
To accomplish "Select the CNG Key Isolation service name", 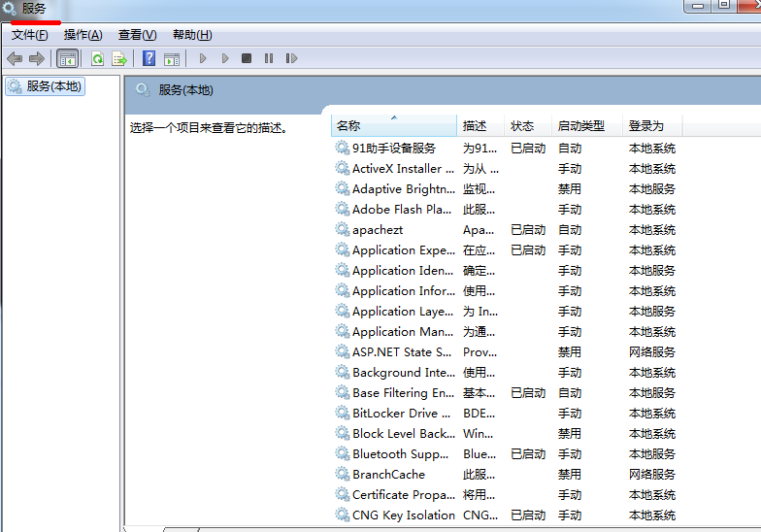I will coord(404,515).
